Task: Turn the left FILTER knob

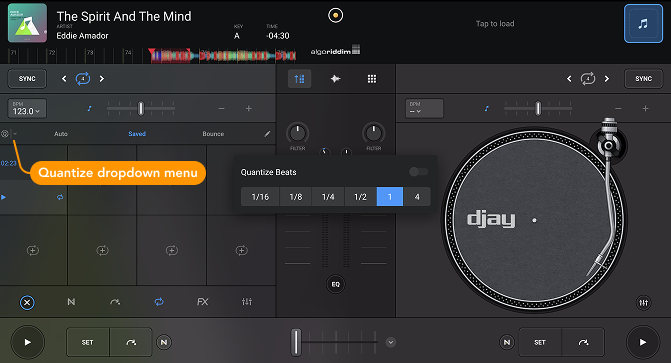Action: 297,133
